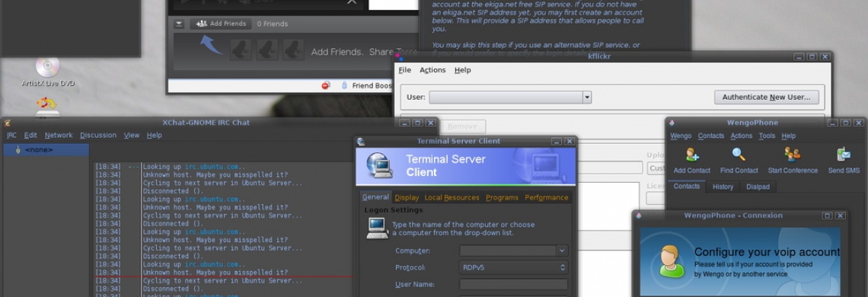
Task: Expand the Computer combo box
Action: pos(562,251)
